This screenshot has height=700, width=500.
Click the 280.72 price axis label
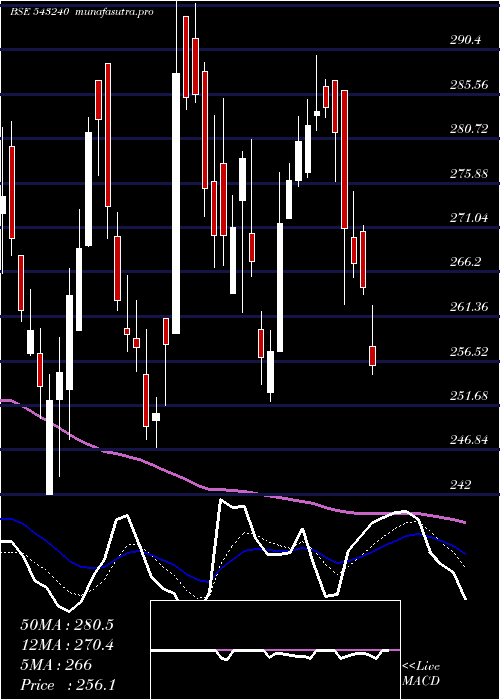[469, 129]
